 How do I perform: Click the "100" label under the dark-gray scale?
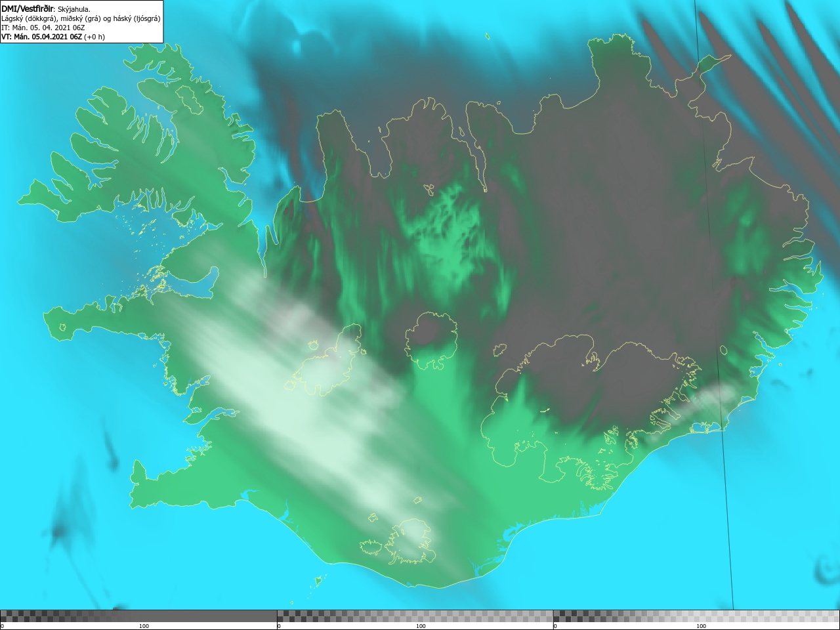[144, 626]
